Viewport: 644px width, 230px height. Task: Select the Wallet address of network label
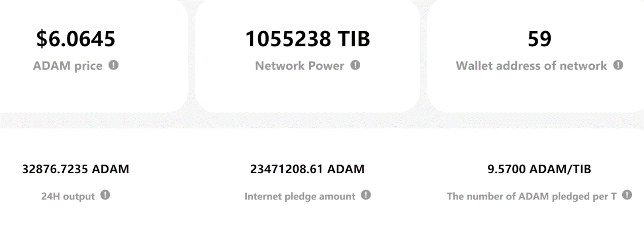[x=531, y=66]
